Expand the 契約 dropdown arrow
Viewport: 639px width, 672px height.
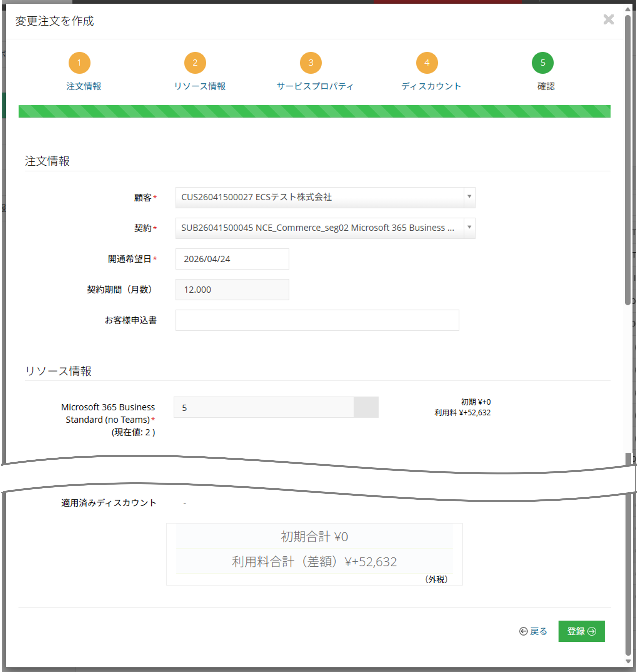pyautogui.click(x=469, y=228)
